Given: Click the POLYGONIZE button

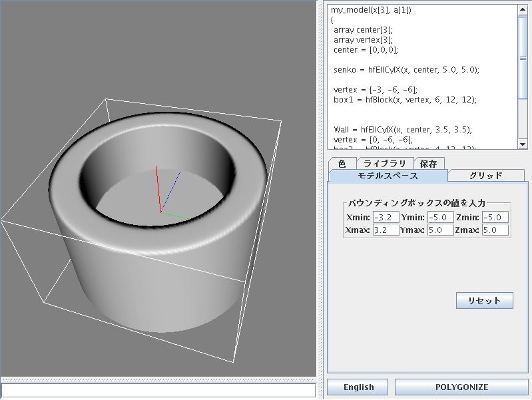Looking at the screenshot, I should (462, 387).
